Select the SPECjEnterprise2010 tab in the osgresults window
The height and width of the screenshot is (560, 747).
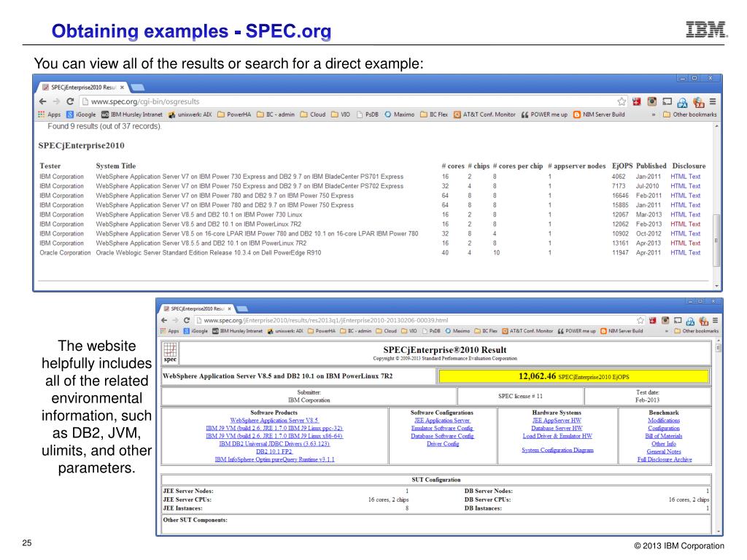[x=82, y=87]
